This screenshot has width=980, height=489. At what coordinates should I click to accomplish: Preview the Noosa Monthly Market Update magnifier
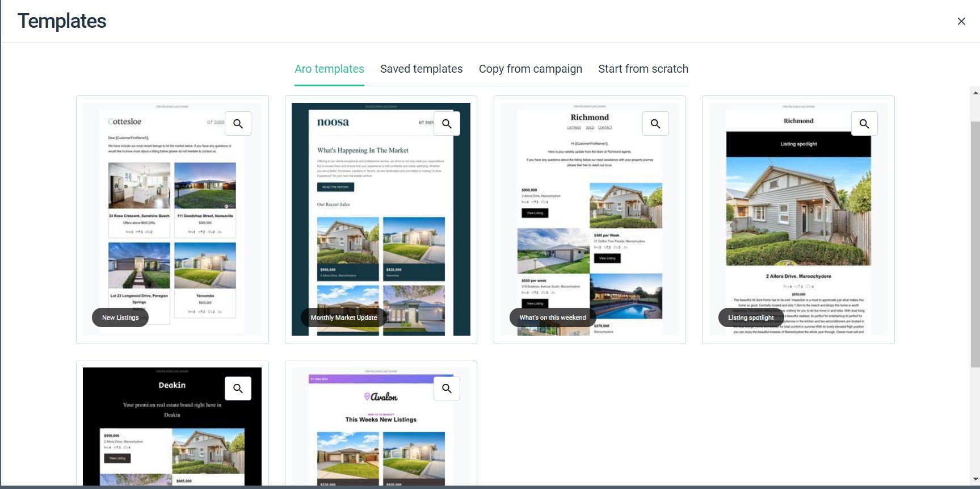[x=447, y=124]
